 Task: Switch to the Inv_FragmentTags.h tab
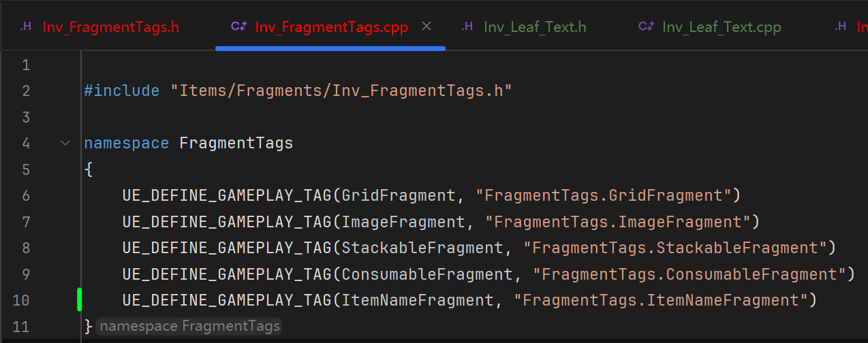110,27
